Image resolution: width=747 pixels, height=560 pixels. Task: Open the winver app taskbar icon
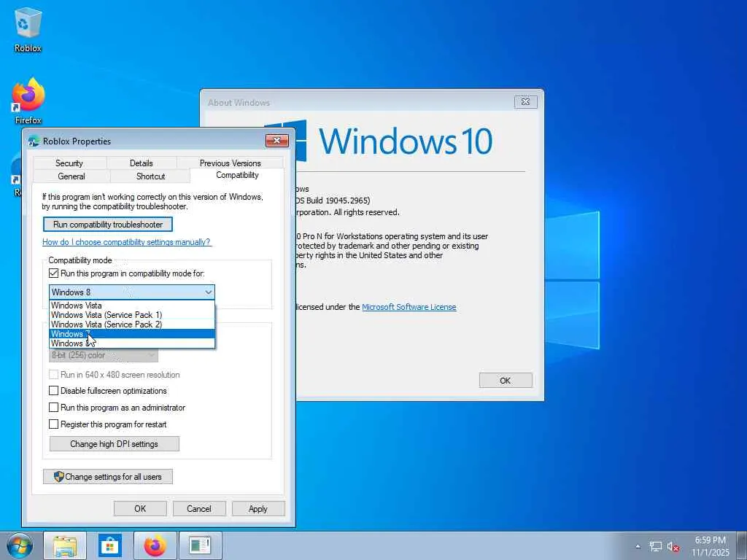click(200, 545)
